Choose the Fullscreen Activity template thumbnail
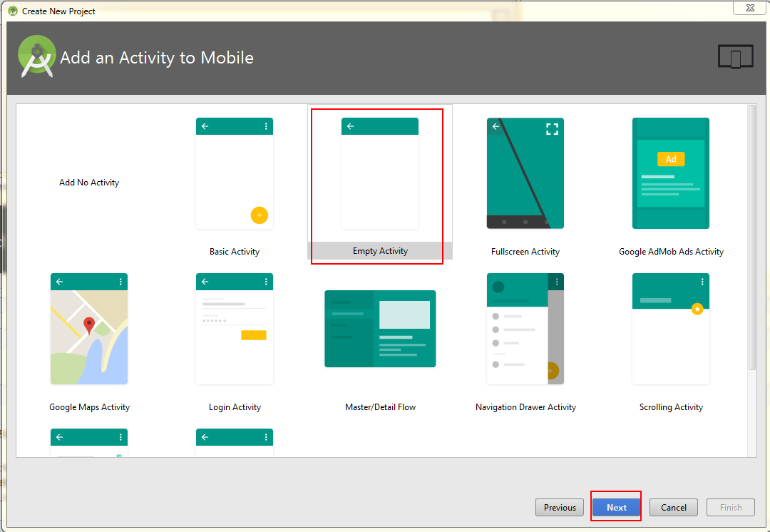This screenshot has height=532, width=770. pyautogui.click(x=525, y=173)
